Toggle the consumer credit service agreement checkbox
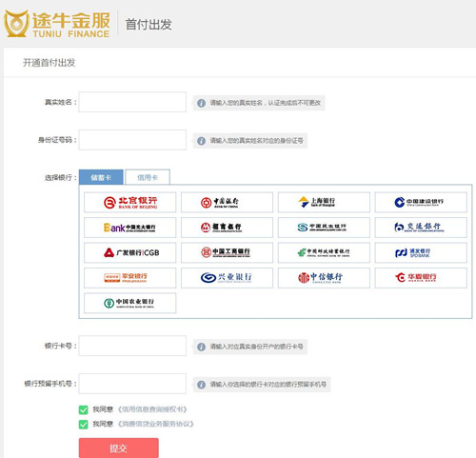Viewport: 476px width, 458px height. (x=83, y=425)
